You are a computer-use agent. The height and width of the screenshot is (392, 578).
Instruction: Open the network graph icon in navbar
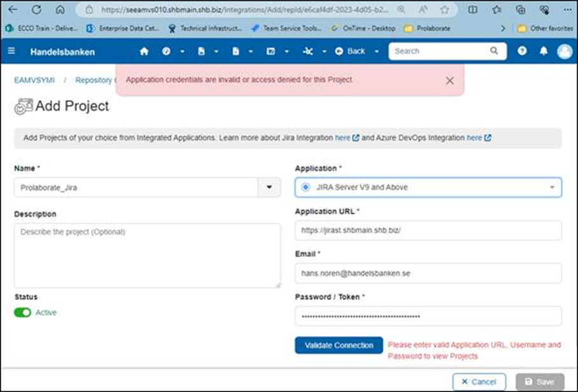pyautogui.click(x=308, y=51)
